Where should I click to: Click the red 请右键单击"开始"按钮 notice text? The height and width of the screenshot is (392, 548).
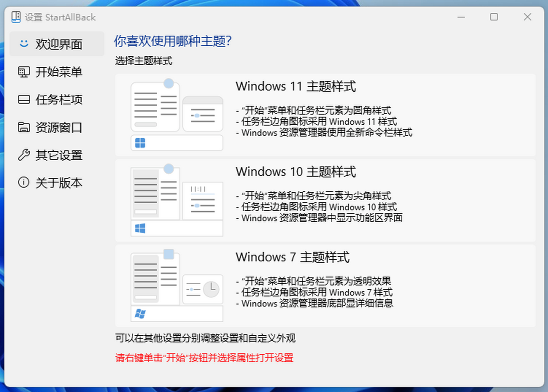tap(204, 358)
